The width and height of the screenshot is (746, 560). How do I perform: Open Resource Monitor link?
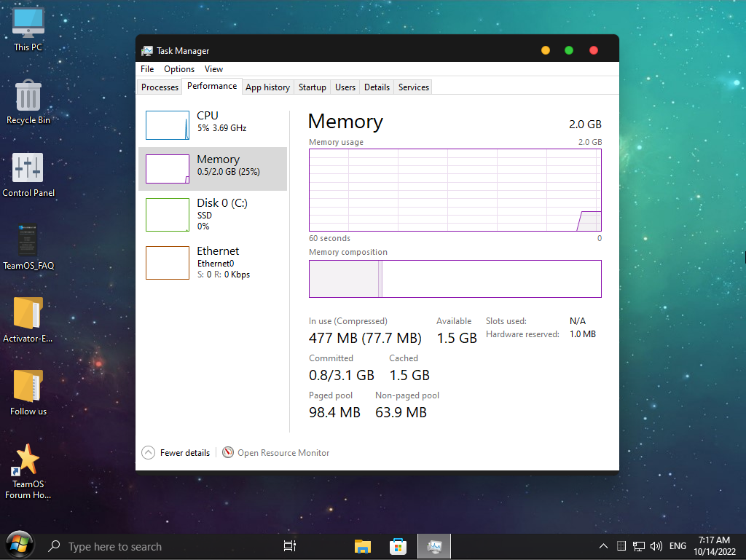pyautogui.click(x=283, y=453)
